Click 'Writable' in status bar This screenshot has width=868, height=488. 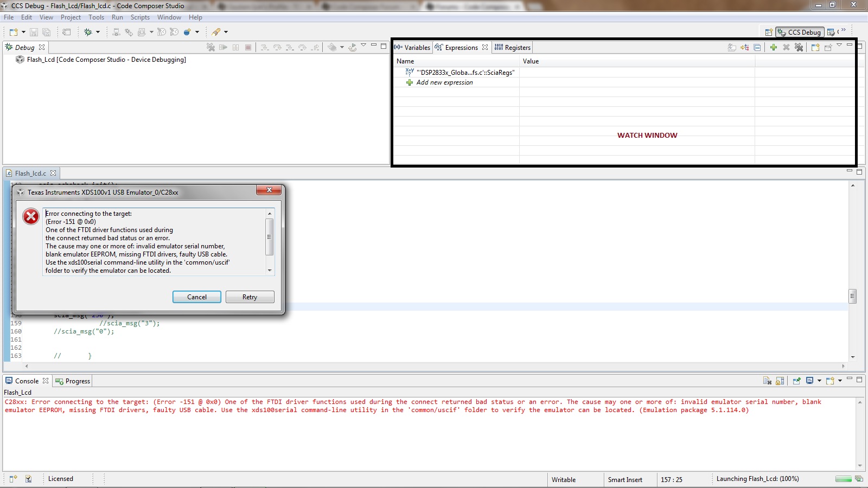coord(564,480)
